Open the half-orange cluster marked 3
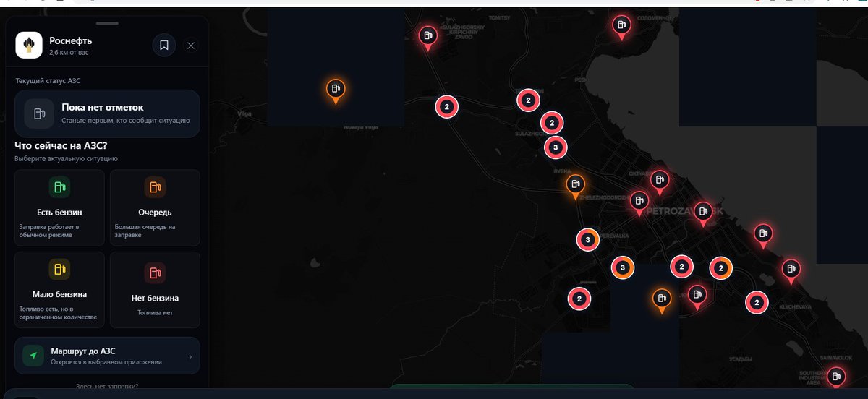Image resolution: width=868 pixels, height=399 pixels. (623, 267)
